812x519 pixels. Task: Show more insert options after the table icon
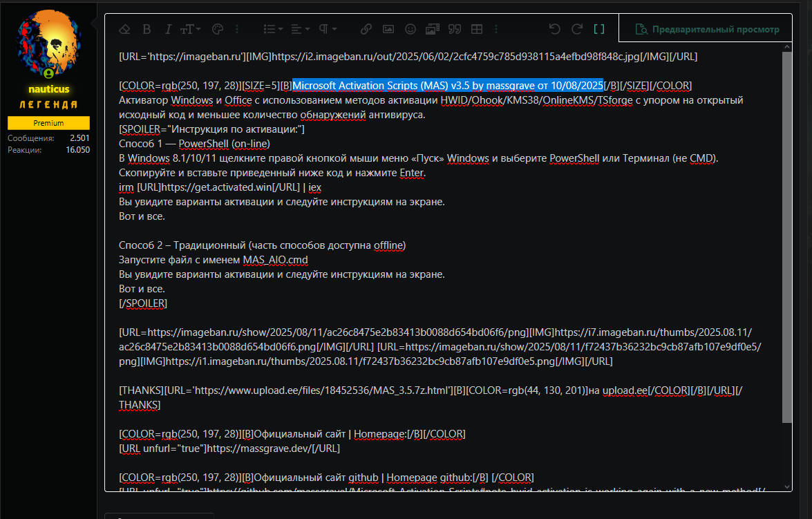[x=496, y=30]
